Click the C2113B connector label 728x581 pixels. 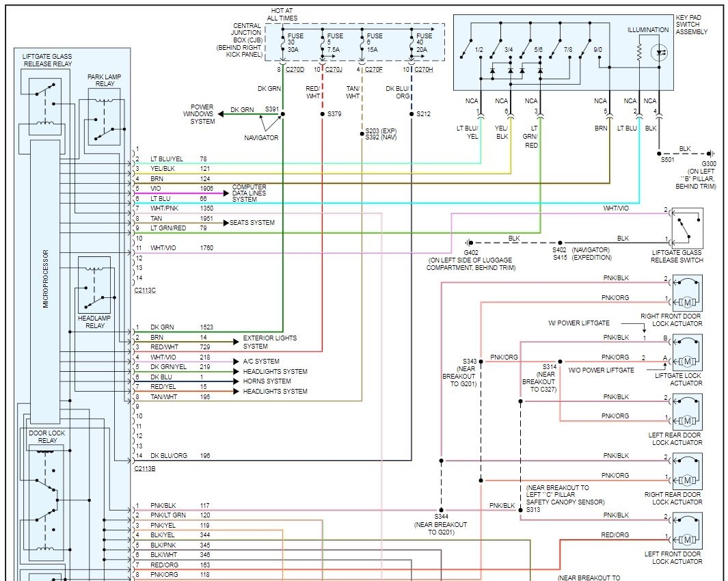coord(145,469)
